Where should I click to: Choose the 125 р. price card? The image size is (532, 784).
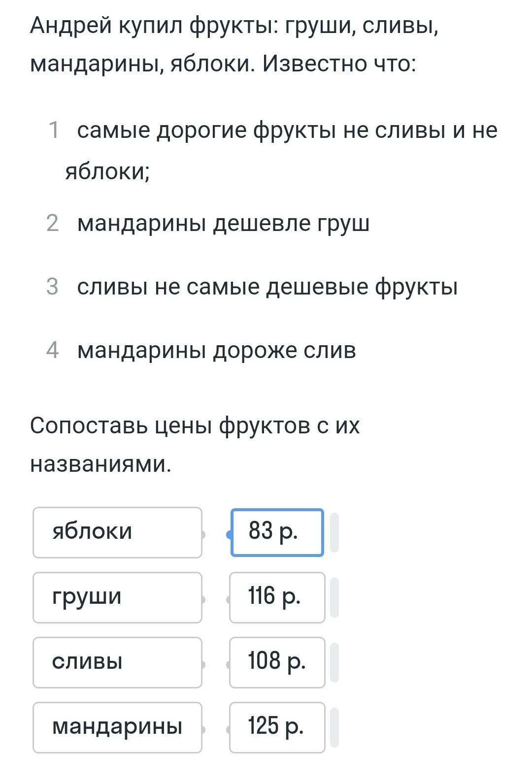coord(277,727)
